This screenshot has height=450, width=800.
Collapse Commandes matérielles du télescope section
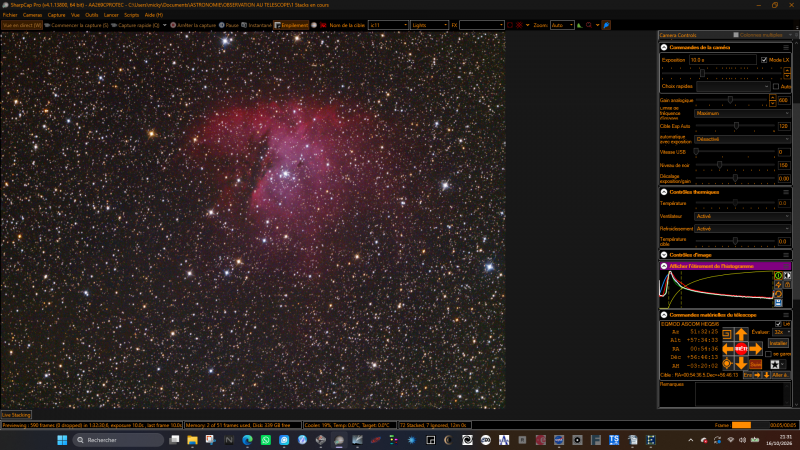(x=664, y=315)
